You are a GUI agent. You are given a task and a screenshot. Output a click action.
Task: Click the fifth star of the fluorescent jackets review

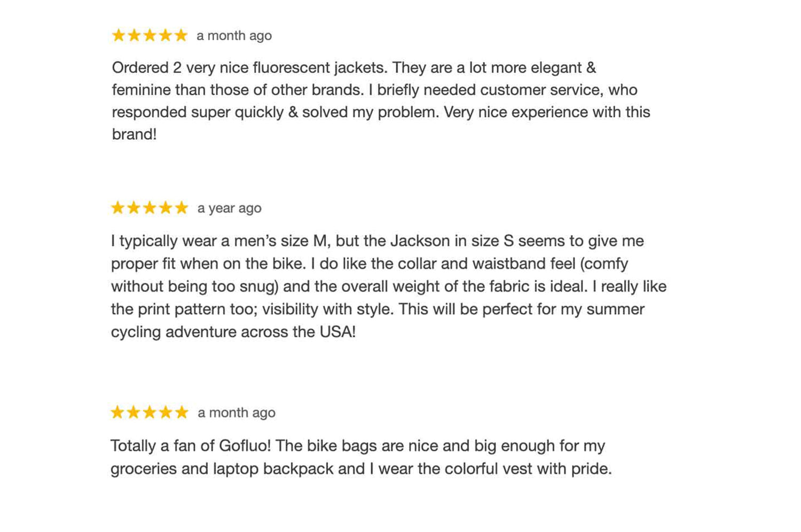(182, 36)
